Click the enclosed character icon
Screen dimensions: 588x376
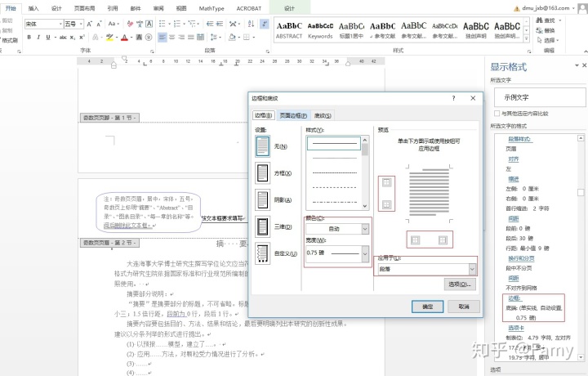point(149,37)
